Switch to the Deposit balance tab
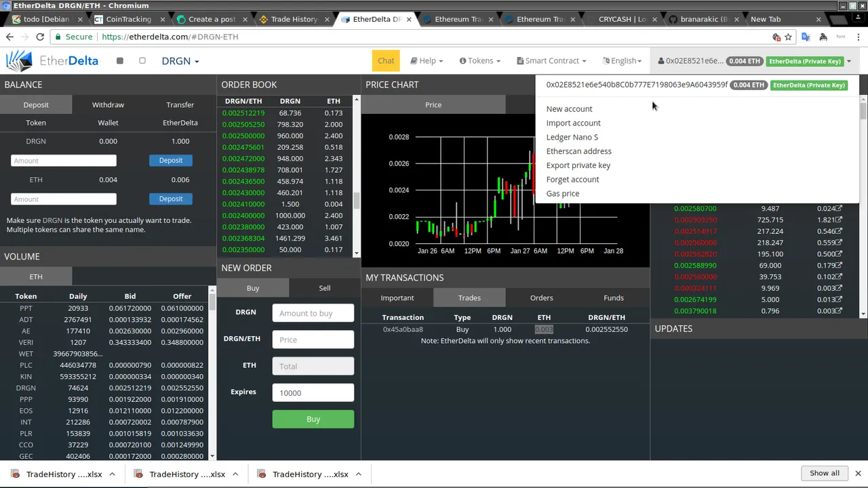The image size is (868, 488). pos(36,104)
